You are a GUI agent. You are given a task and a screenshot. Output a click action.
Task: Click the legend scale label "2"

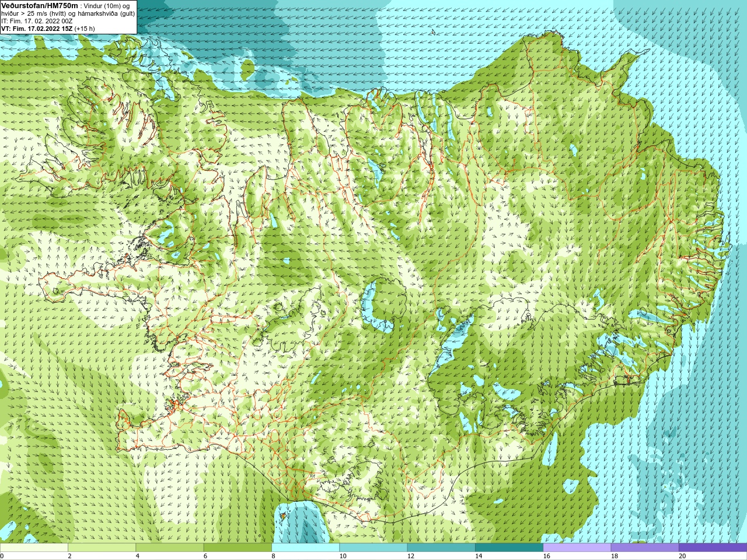[x=69, y=556]
